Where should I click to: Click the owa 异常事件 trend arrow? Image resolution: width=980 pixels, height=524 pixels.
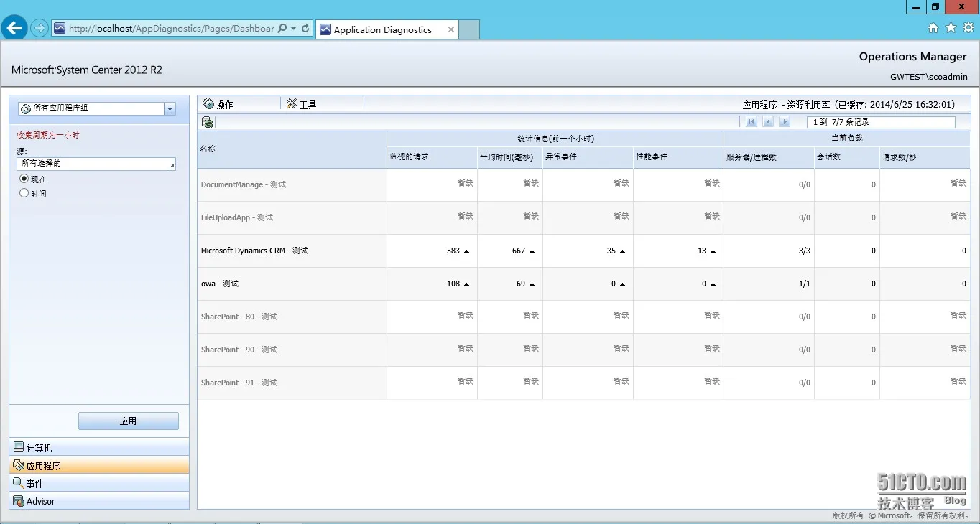tap(622, 284)
